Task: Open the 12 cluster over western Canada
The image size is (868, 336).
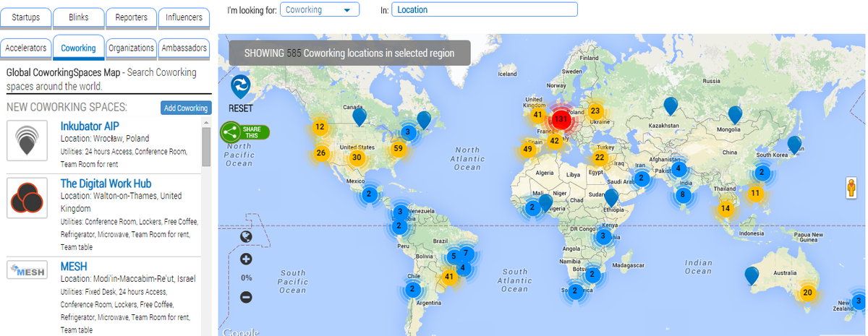Action: [320, 127]
